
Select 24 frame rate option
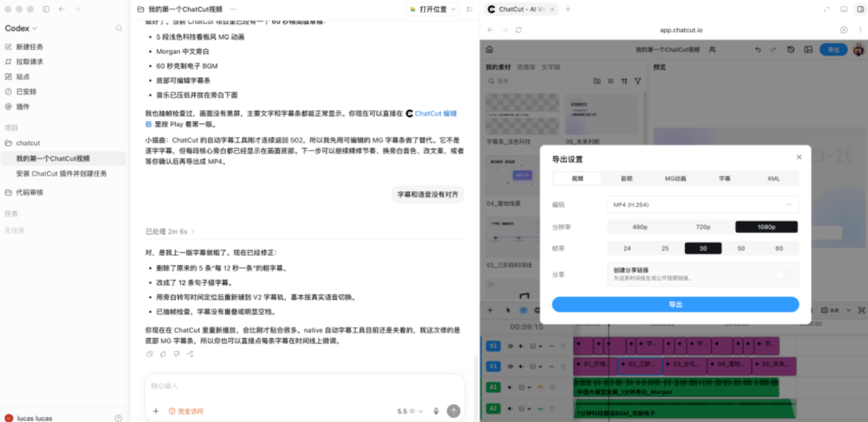pyautogui.click(x=627, y=248)
